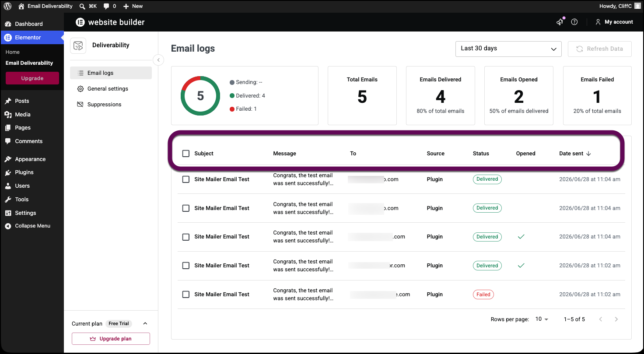Open the WordPress logo menu

pyautogui.click(x=7, y=6)
